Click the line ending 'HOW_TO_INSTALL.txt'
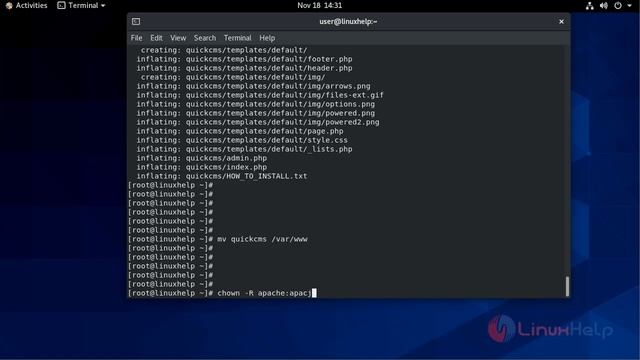The image size is (640, 360). 222,176
